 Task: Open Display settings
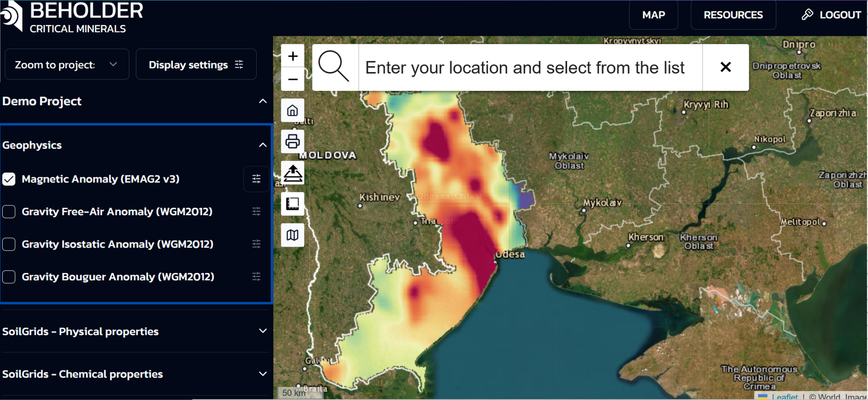[x=196, y=65]
